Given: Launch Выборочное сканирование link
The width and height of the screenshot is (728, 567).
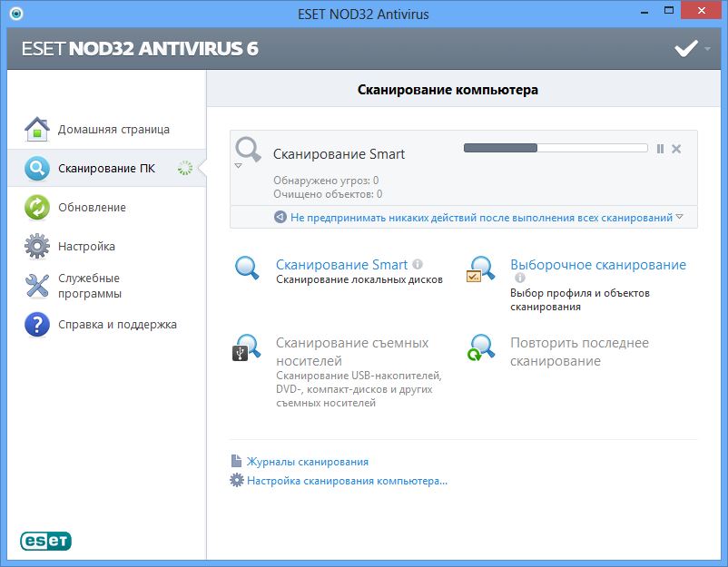Looking at the screenshot, I should click(x=598, y=265).
